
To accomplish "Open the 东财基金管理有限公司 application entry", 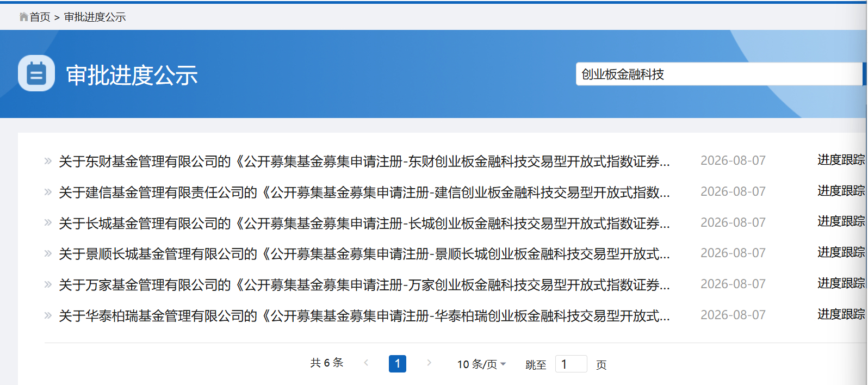I will click(364, 162).
